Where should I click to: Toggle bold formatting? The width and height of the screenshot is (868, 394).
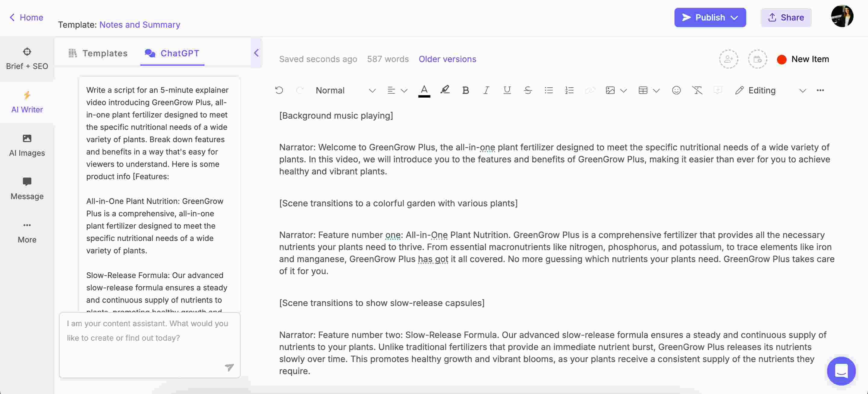pyautogui.click(x=465, y=90)
